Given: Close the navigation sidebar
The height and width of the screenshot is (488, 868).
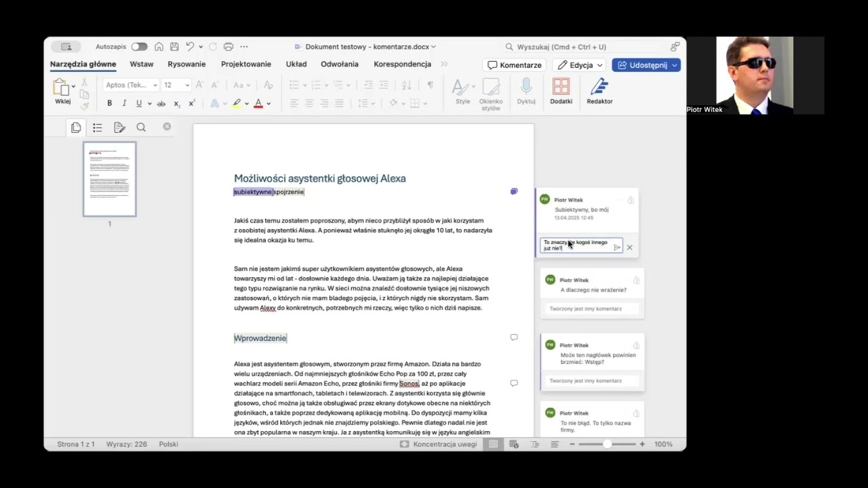Looking at the screenshot, I should (167, 127).
